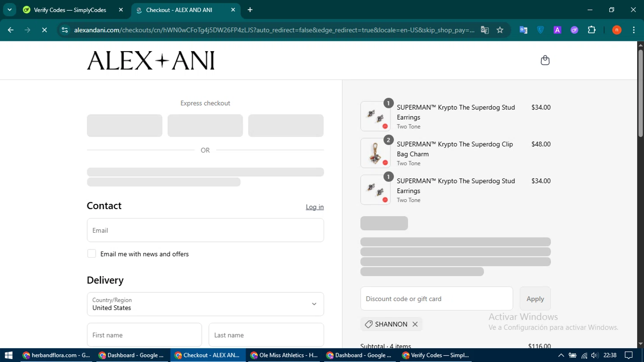Open the taskbar notification center

[629, 355]
